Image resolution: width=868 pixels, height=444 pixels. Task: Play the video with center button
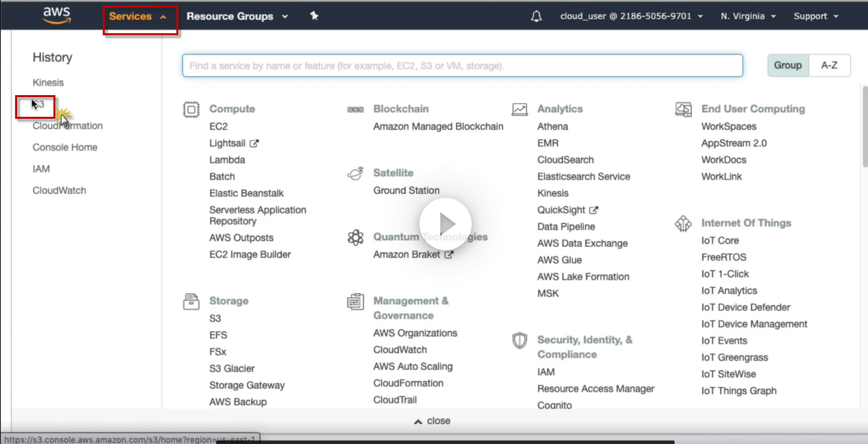(x=445, y=224)
